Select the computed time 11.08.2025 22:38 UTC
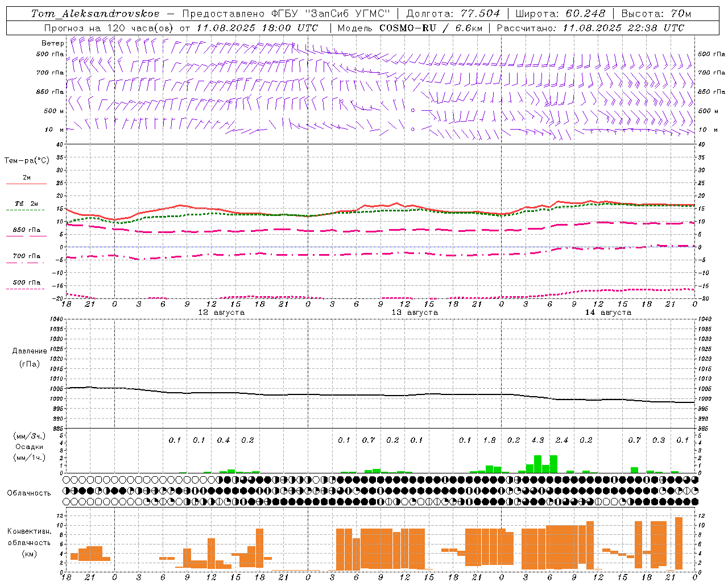 (624, 28)
